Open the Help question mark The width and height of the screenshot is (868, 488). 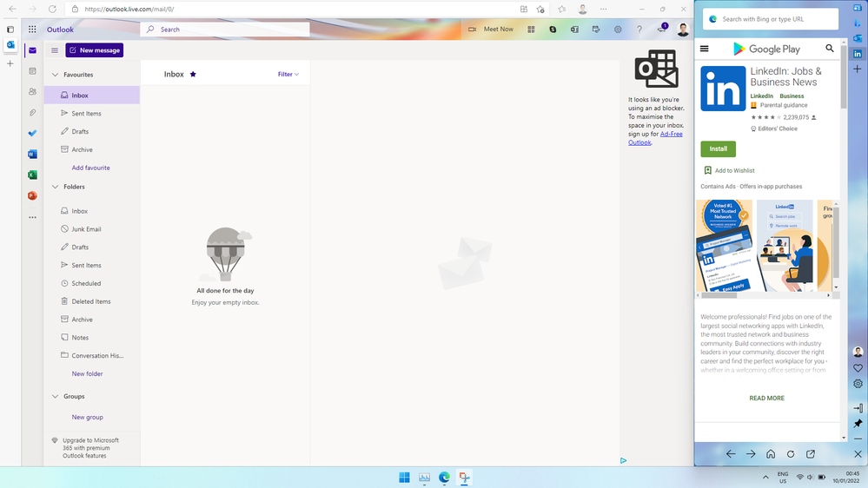point(639,30)
